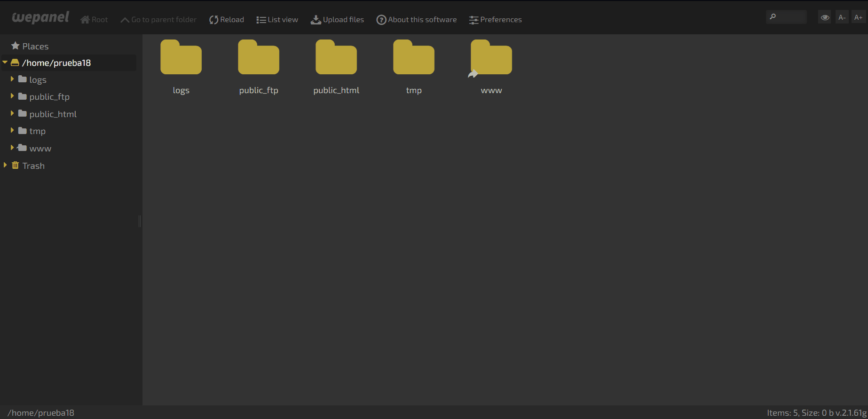This screenshot has width=868, height=419.
Task: Switch to List view
Action: click(277, 20)
